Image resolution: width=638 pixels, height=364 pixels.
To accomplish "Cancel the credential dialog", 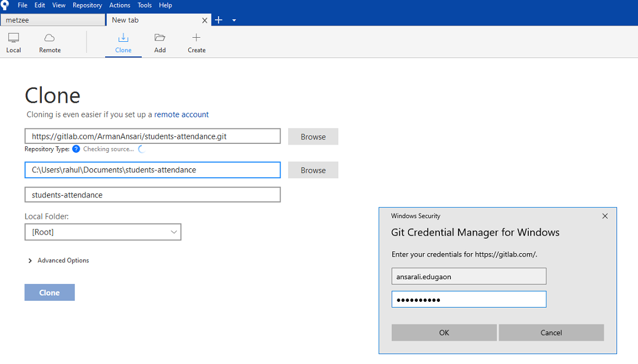I will [x=551, y=333].
